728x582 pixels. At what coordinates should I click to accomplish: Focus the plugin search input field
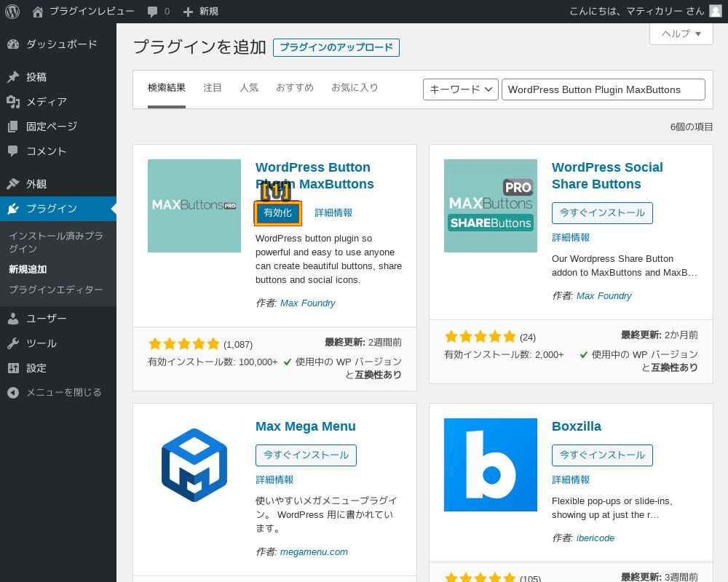tap(604, 89)
